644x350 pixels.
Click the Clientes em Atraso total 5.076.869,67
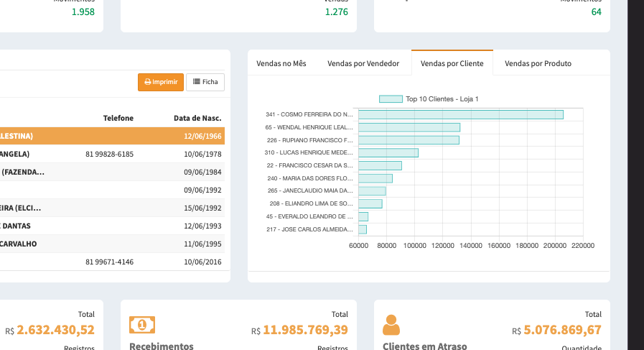562,330
